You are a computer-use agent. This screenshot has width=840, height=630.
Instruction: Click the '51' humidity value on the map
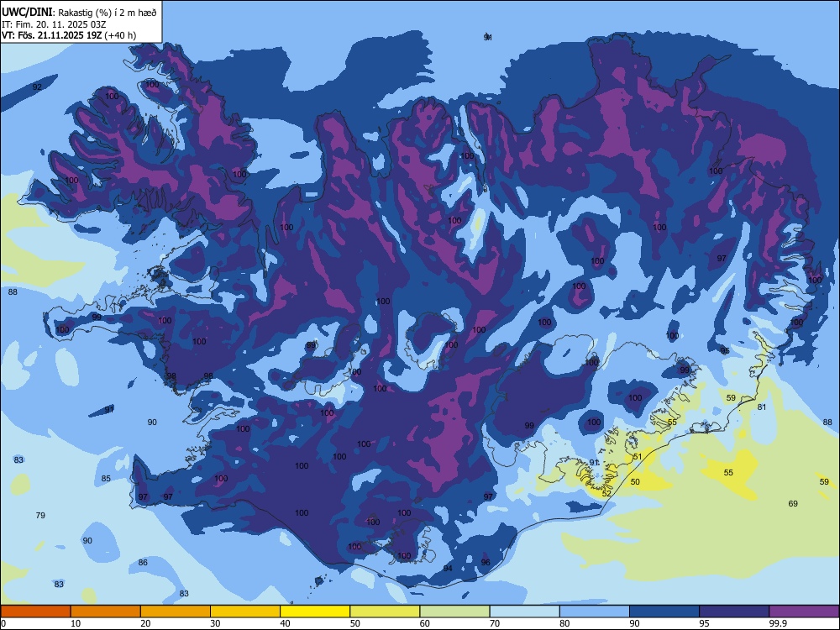(x=638, y=457)
